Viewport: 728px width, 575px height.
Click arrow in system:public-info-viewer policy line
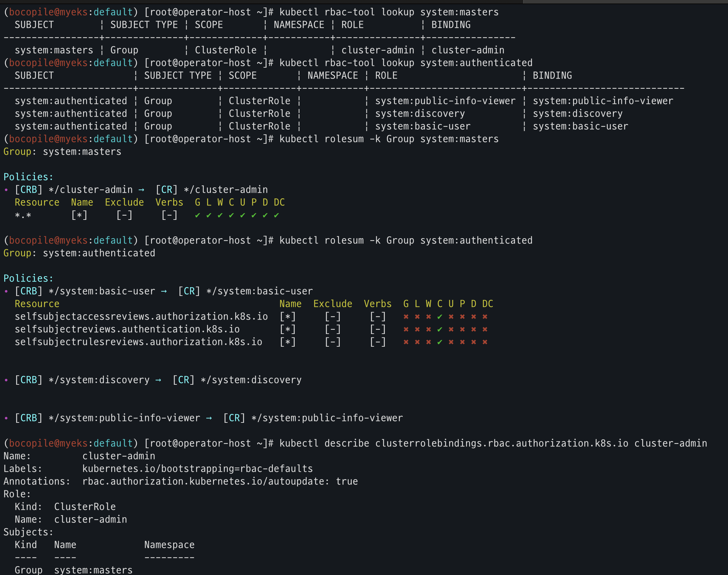click(209, 418)
